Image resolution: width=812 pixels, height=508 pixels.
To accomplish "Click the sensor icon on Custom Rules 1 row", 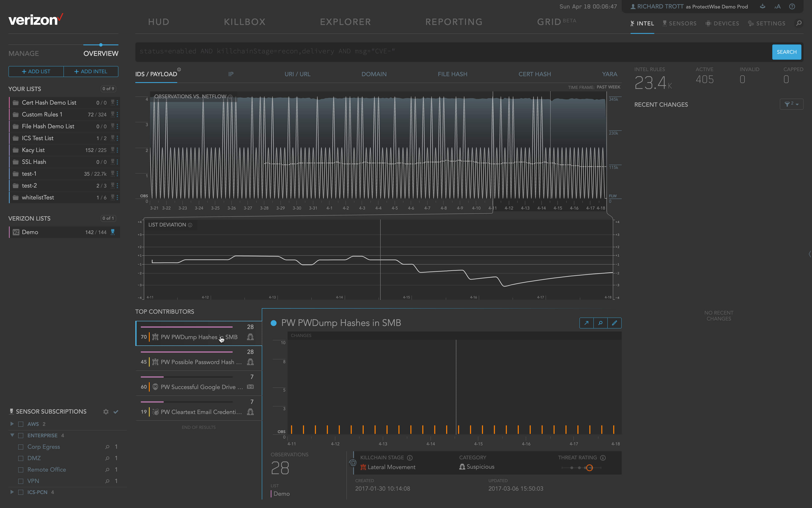I will point(113,114).
